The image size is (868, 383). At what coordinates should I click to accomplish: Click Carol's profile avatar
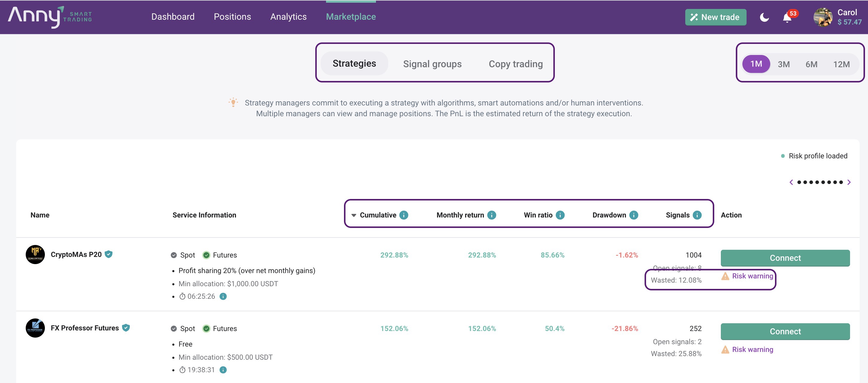click(823, 17)
